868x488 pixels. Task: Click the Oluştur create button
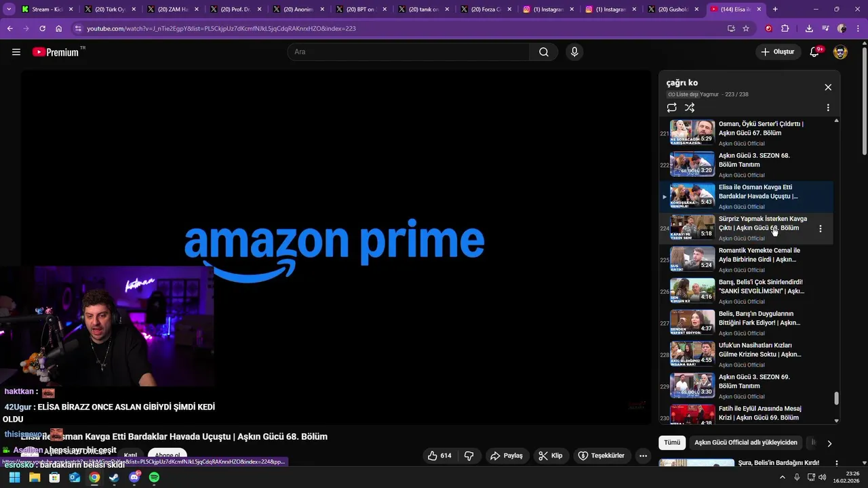coord(778,52)
